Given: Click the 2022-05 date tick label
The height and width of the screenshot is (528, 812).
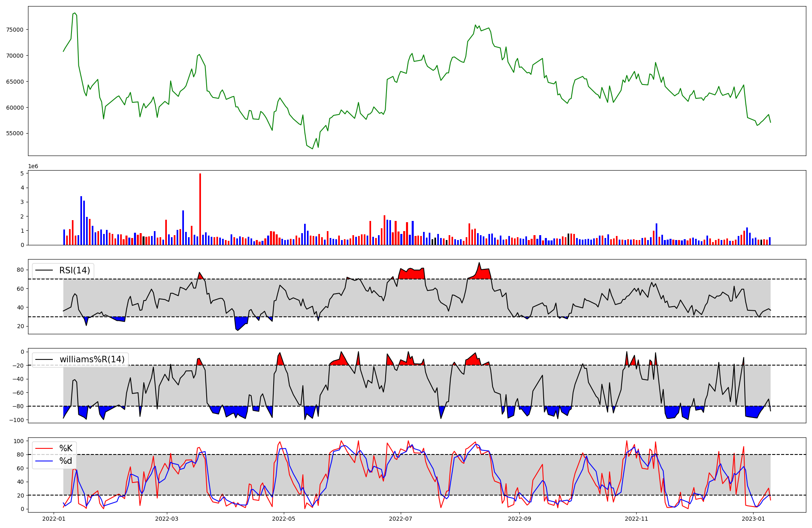Looking at the screenshot, I should (x=284, y=519).
